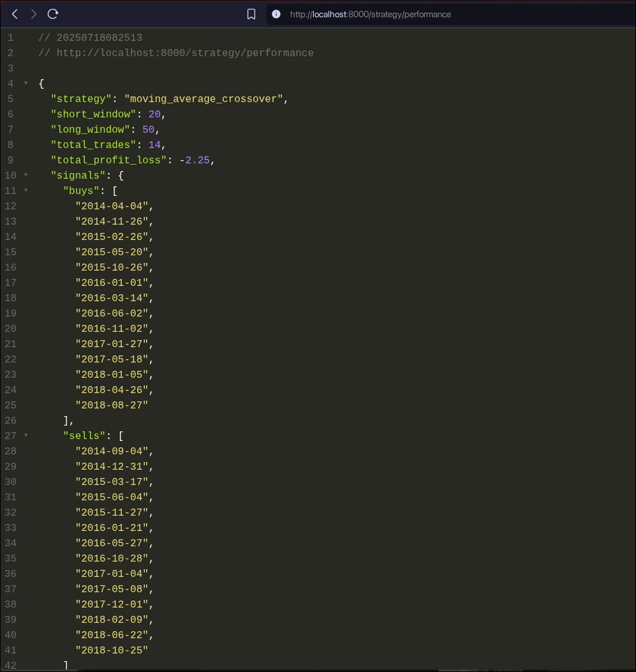
Task: Click sell date "2018-10-25"
Action: click(112, 650)
